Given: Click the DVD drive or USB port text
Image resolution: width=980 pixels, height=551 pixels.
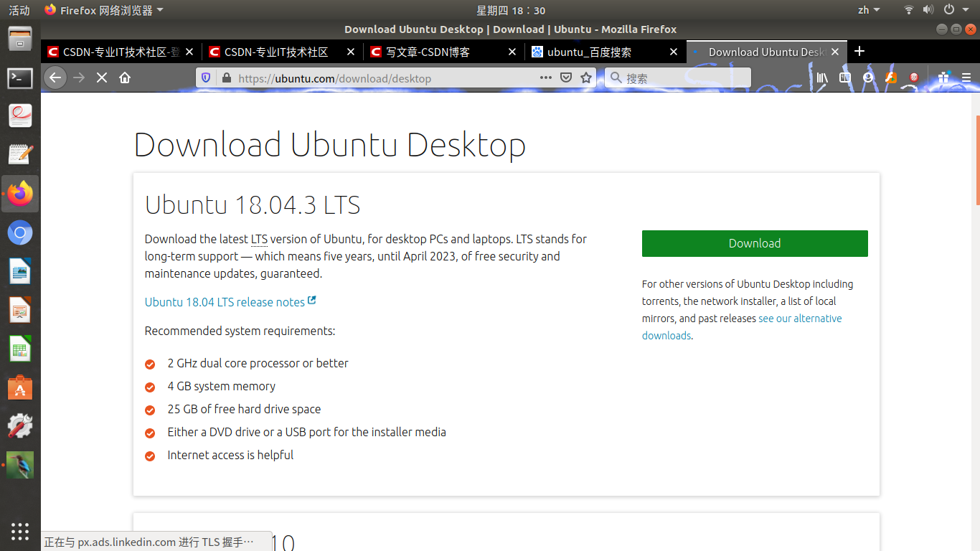Looking at the screenshot, I should pyautogui.click(x=307, y=432).
